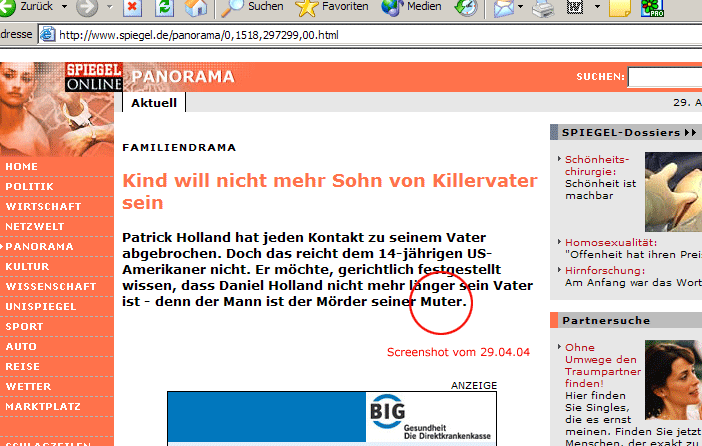Click the Partnersuche woman portrait thumbnail
The height and width of the screenshot is (446, 702).
point(673,380)
